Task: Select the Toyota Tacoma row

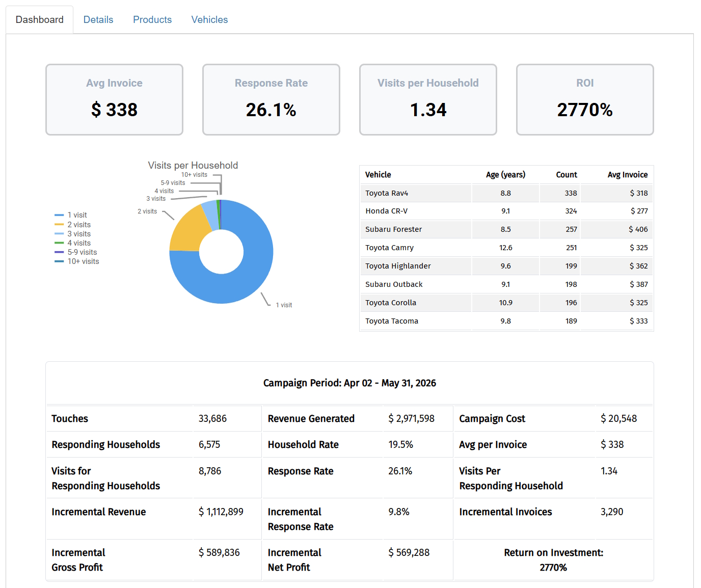Action: click(506, 321)
